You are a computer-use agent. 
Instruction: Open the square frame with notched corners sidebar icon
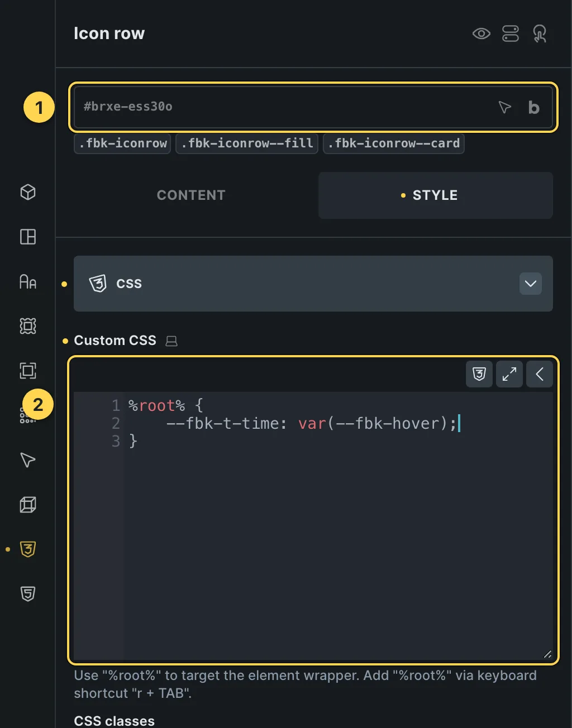coord(28,326)
